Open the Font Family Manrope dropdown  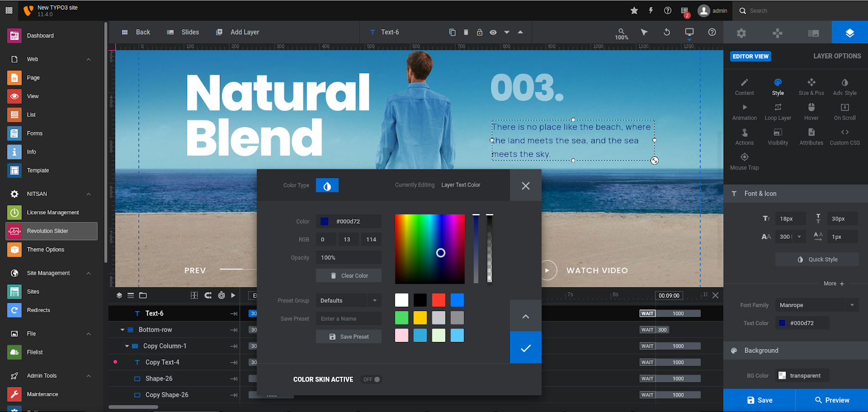[x=815, y=305]
